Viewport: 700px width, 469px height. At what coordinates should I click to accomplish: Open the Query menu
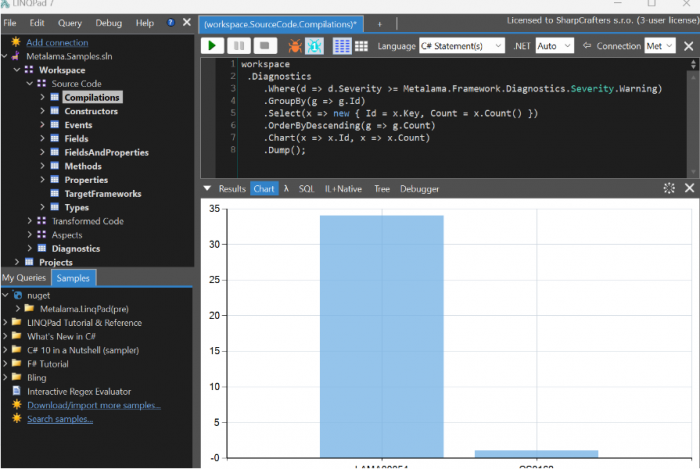[x=70, y=23]
